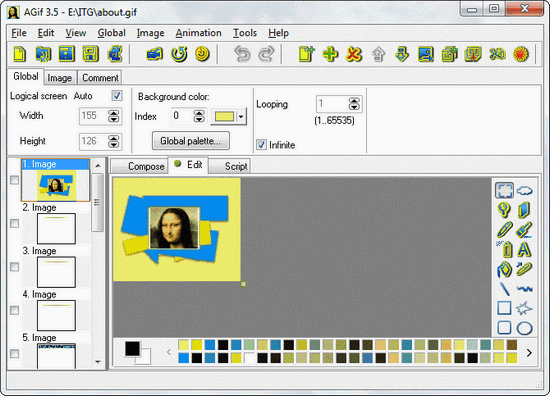The height and width of the screenshot is (396, 550).
Task: Click the move image down arrow icon
Action: pos(402,54)
